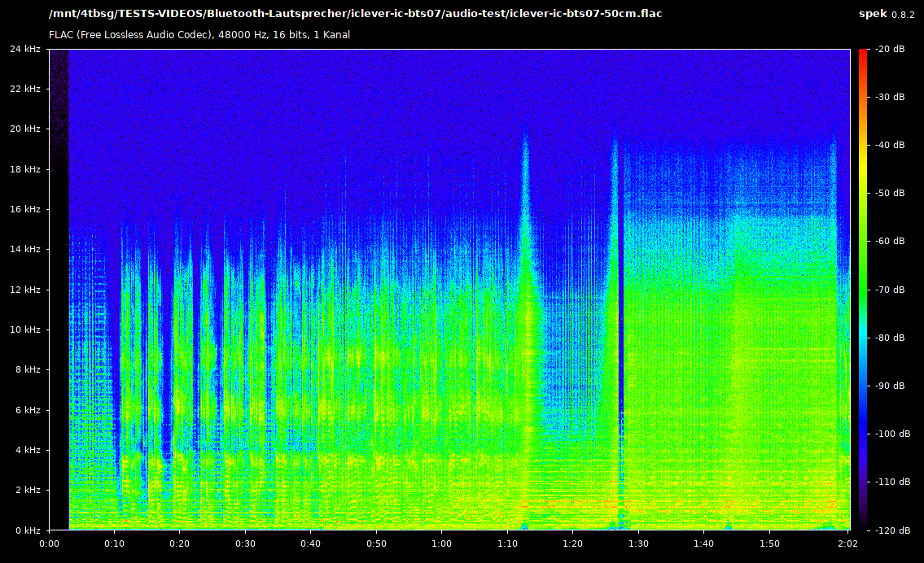Click the -30 dB scale label
The image size is (924, 563).
(891, 97)
